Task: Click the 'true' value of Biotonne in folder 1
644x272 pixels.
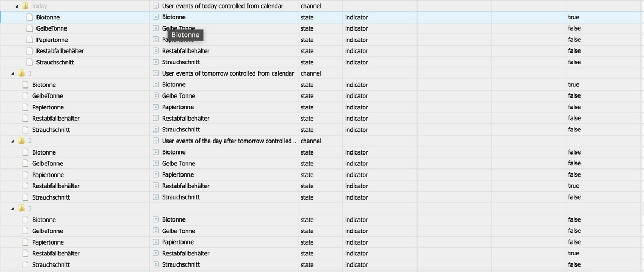Action: pyautogui.click(x=573, y=85)
